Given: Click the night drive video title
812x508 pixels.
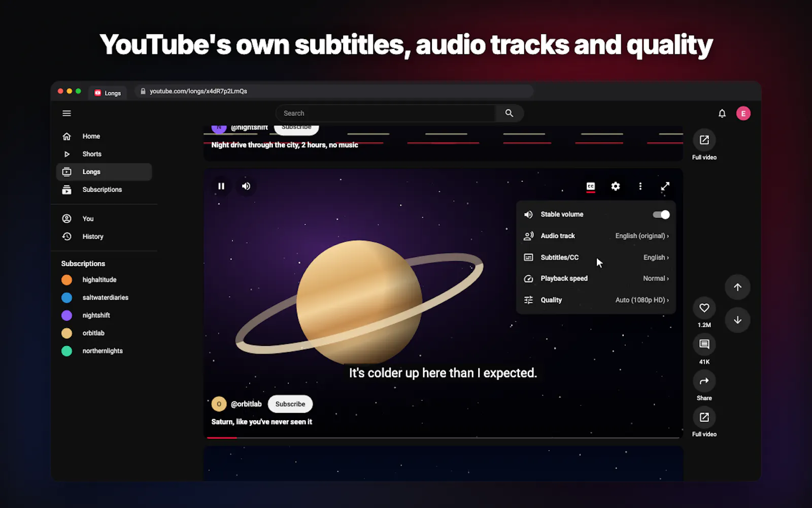Looking at the screenshot, I should point(285,145).
